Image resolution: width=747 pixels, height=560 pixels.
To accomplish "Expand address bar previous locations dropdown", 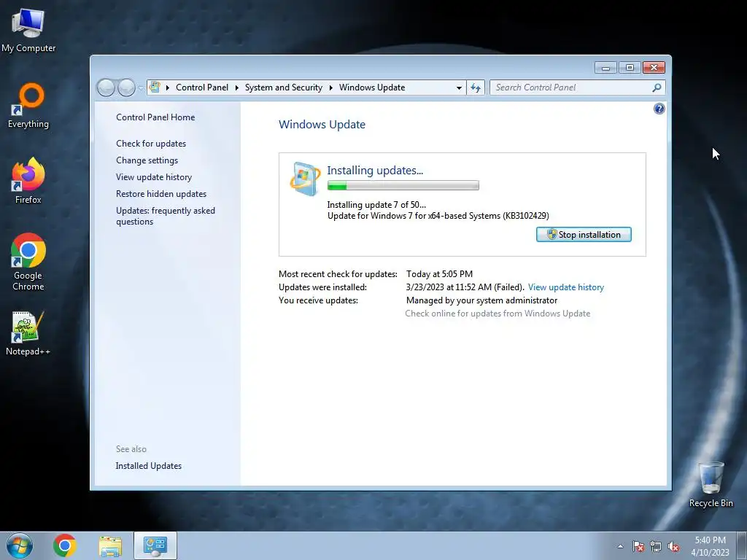I will [459, 87].
